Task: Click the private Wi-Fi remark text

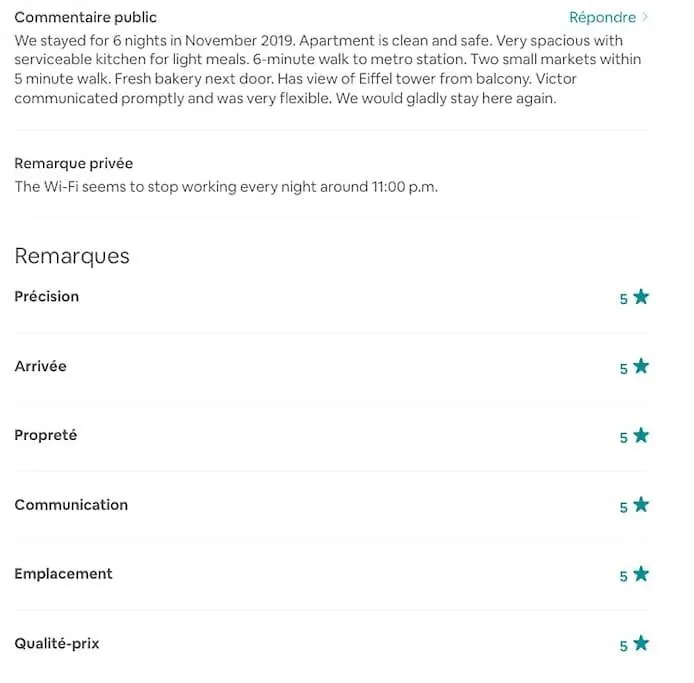Action: pyautogui.click(x=226, y=187)
